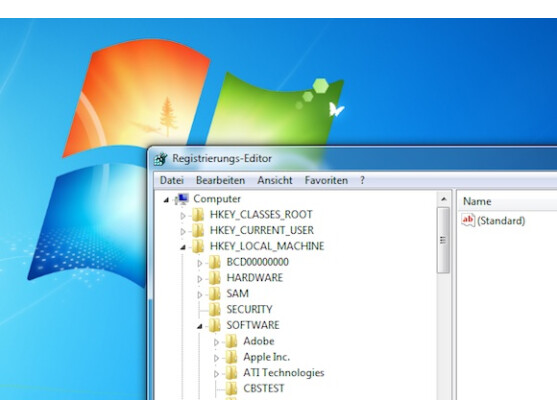The width and height of the screenshot is (557, 418).
Task: Click the Adobe folder icon
Action: point(231,341)
